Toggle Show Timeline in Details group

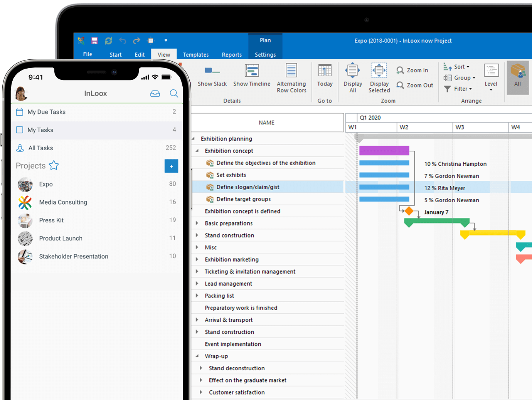(x=252, y=76)
